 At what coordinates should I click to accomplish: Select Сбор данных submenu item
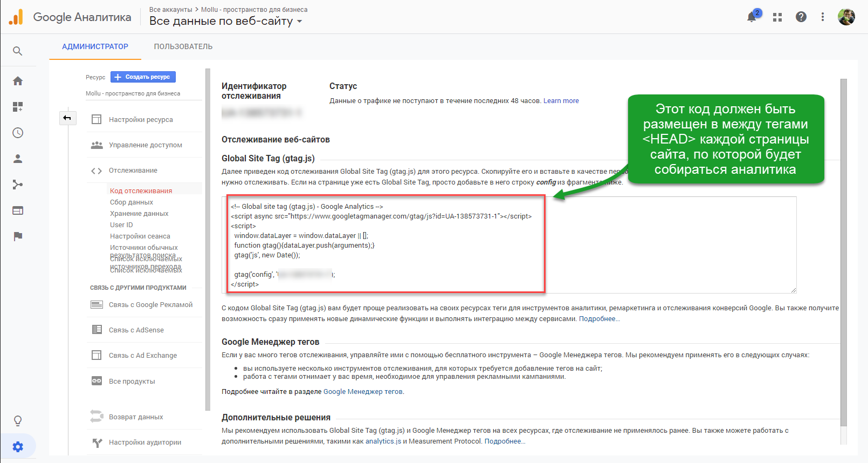point(132,202)
